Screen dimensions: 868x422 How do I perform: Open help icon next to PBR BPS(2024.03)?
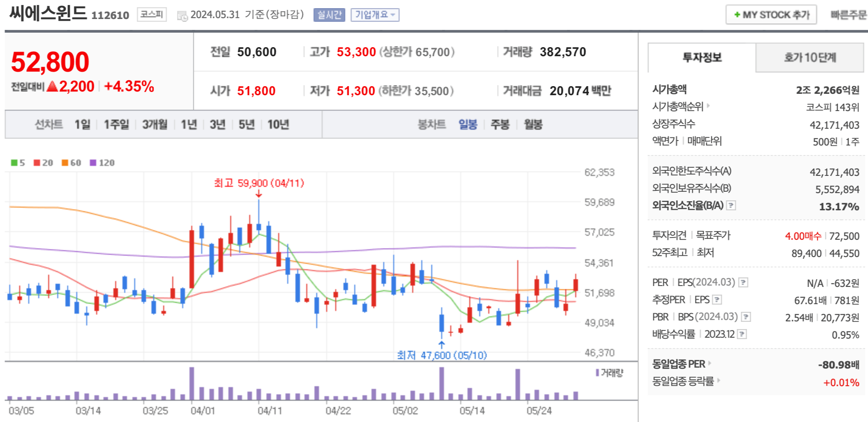pos(746,317)
